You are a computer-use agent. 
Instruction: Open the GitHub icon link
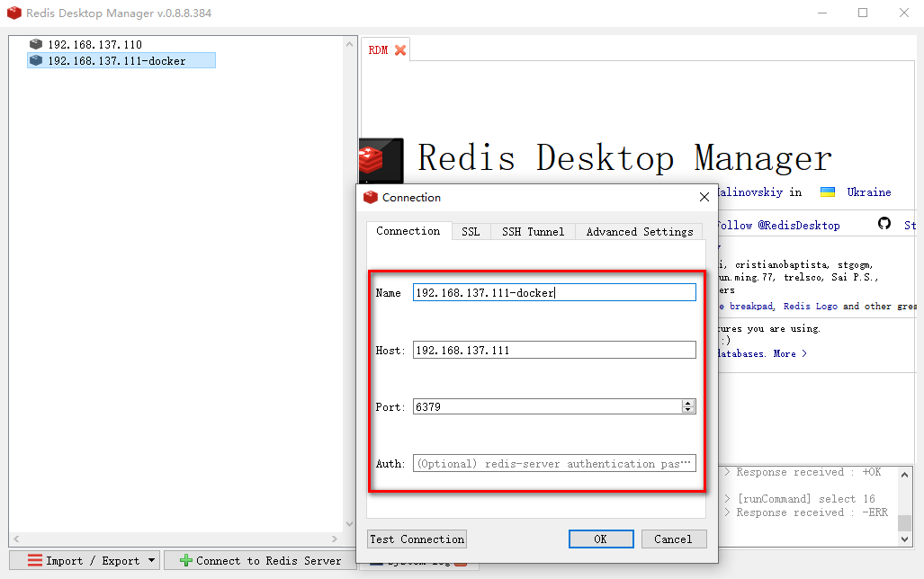pos(884,224)
